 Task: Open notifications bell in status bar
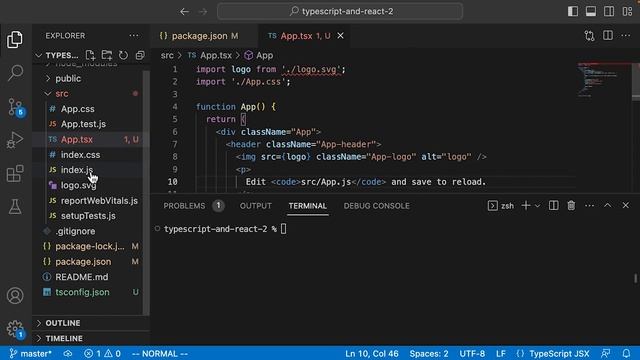point(626,353)
